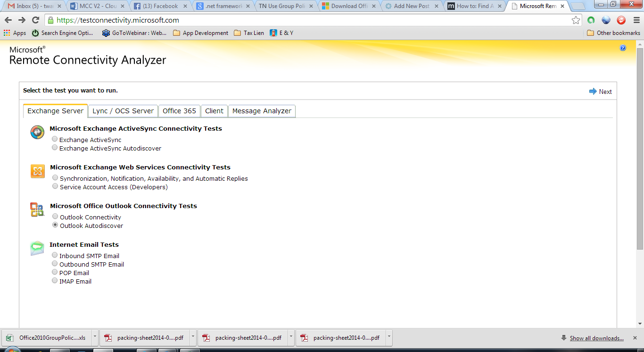The height and width of the screenshot is (352, 644).
Task: Open the Client tab
Action: pos(214,111)
